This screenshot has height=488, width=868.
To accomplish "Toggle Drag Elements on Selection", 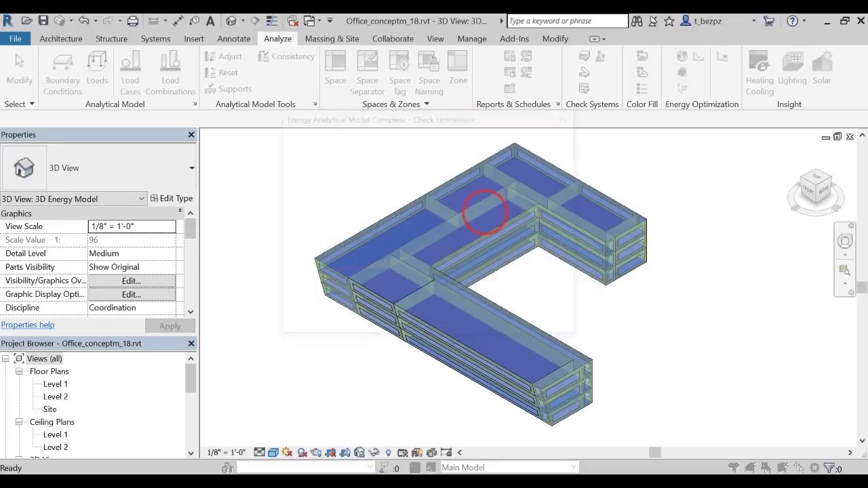I will tap(799, 468).
